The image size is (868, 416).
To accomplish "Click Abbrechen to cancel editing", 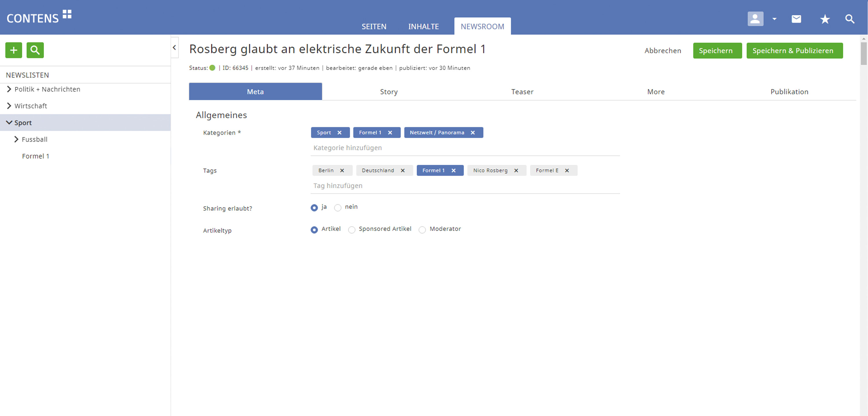I will 663,51.
